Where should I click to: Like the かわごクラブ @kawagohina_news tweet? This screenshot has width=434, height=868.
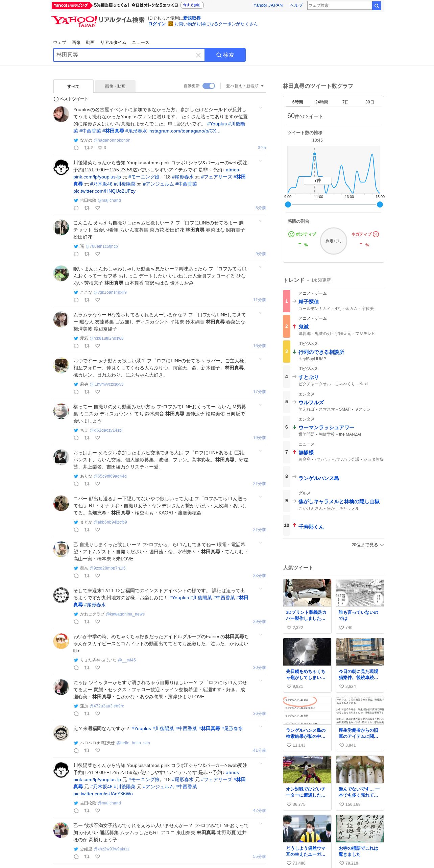tap(98, 622)
